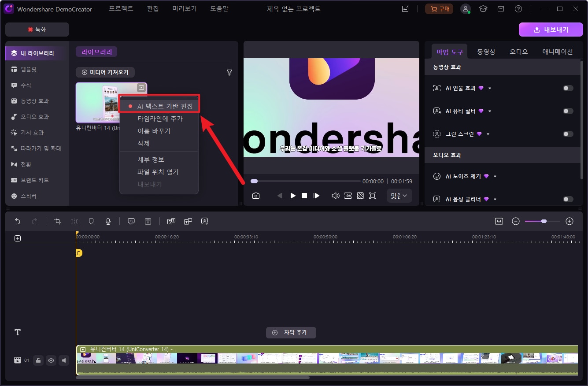Click the timeline zoom slider handle
This screenshot has width=588, height=386.
pyautogui.click(x=544, y=221)
